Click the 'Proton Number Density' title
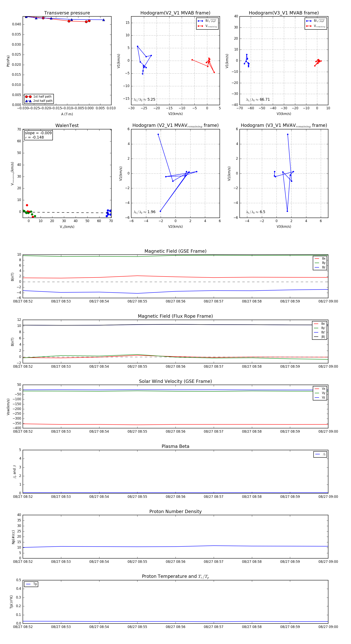Viewport: 351px width, 644px height. point(175,511)
